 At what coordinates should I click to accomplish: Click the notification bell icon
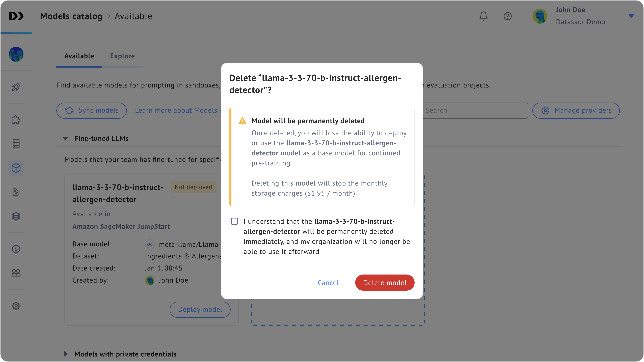coord(483,16)
